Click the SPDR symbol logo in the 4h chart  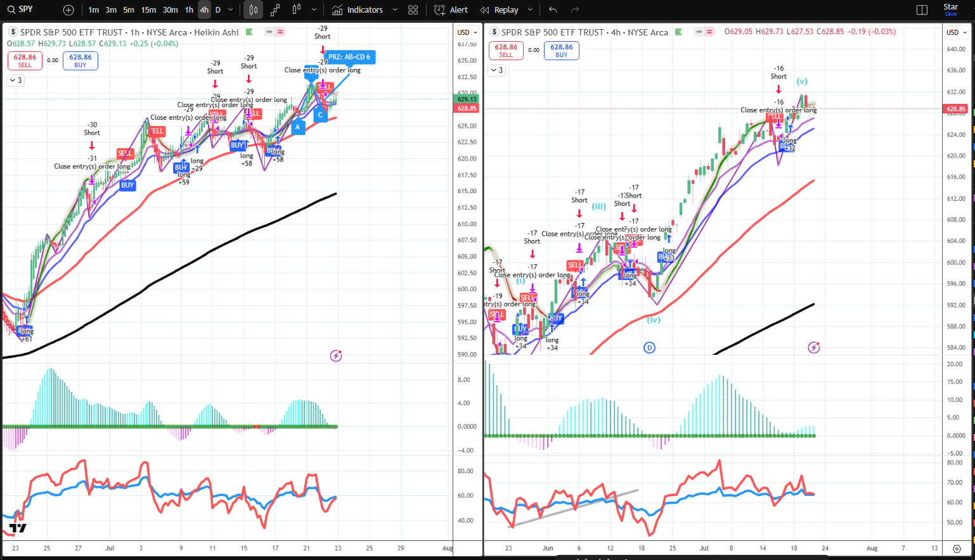494,32
